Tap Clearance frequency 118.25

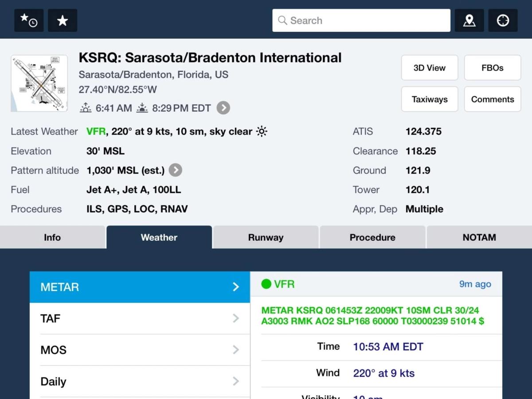(x=421, y=151)
